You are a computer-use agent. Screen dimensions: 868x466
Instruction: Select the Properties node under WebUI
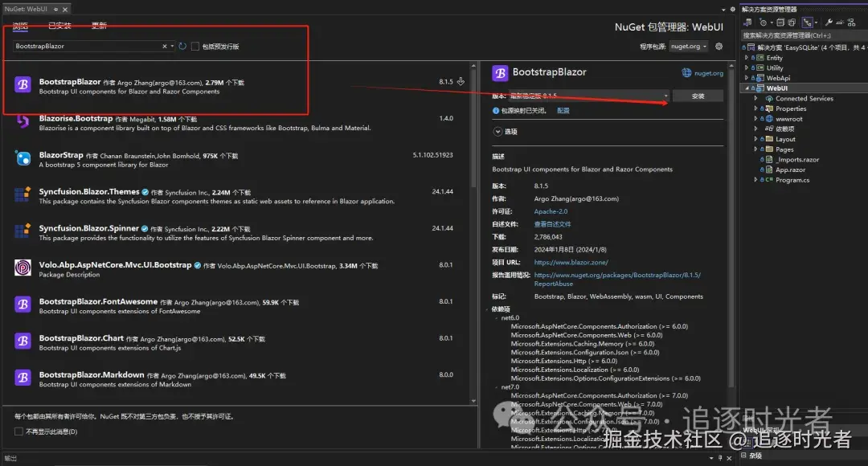point(791,108)
